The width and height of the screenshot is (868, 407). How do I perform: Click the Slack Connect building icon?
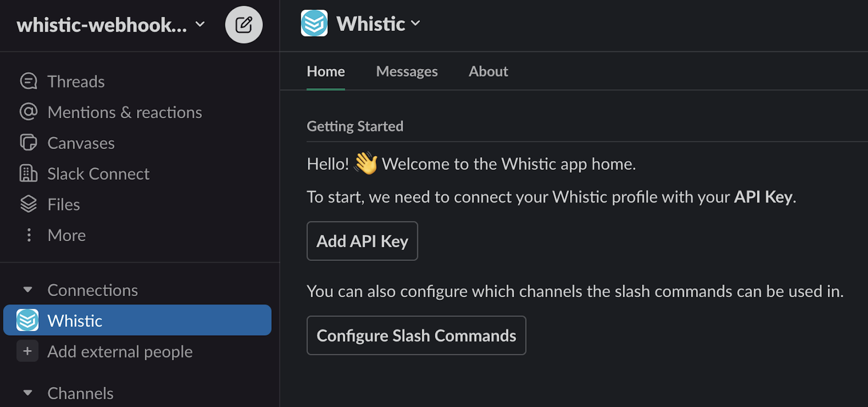pos(28,174)
